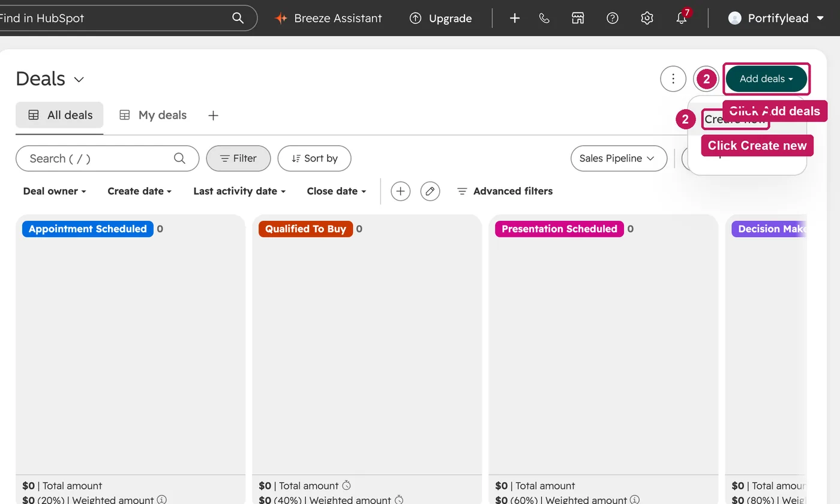This screenshot has width=840, height=504.
Task: Add a new view with the plus tab
Action: pyautogui.click(x=213, y=115)
